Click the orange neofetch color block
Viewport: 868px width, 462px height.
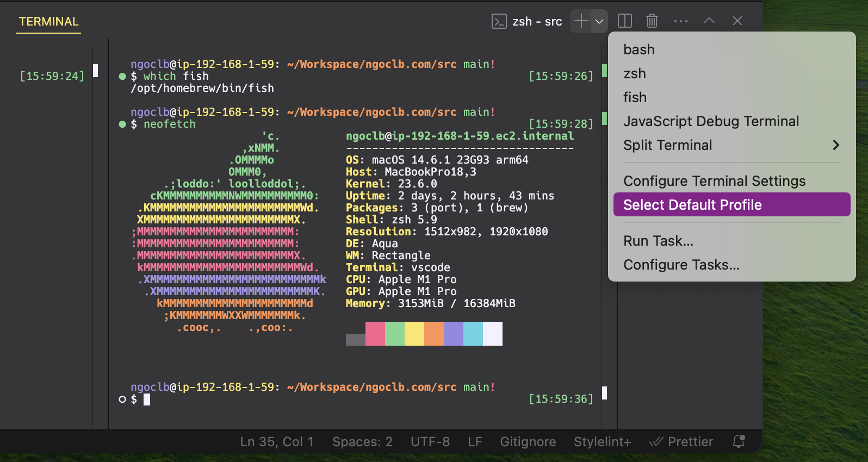pos(434,334)
